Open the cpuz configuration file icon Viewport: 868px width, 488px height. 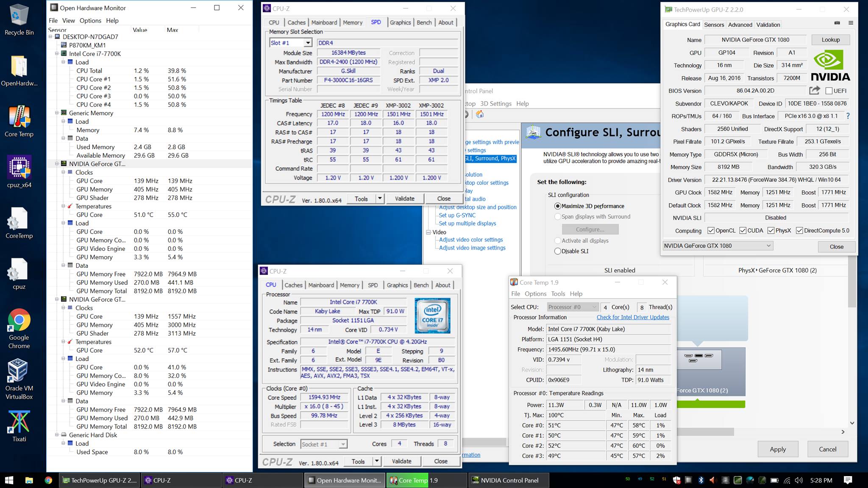pos(19,274)
